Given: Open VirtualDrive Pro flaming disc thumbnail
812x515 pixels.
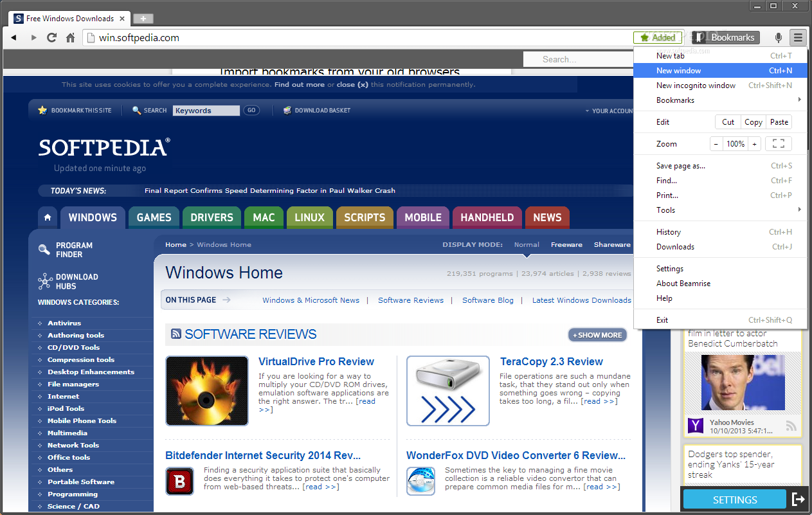Looking at the screenshot, I should [207, 391].
